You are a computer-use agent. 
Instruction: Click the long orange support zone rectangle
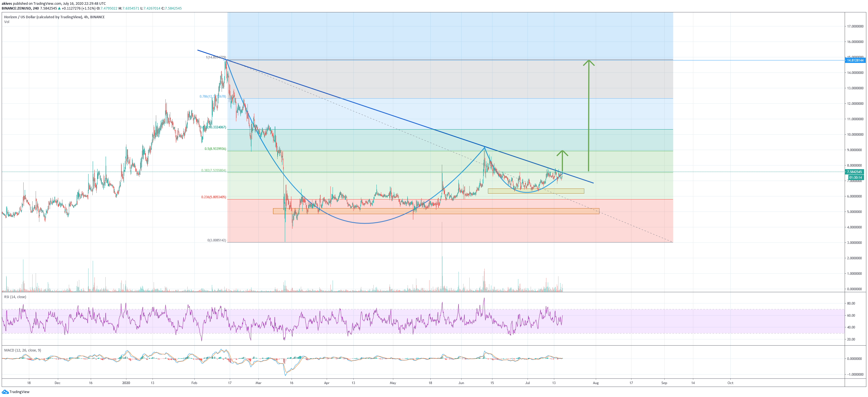436,211
